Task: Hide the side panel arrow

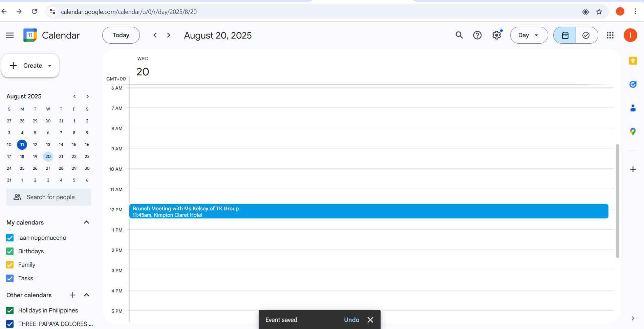Action: 633,319
